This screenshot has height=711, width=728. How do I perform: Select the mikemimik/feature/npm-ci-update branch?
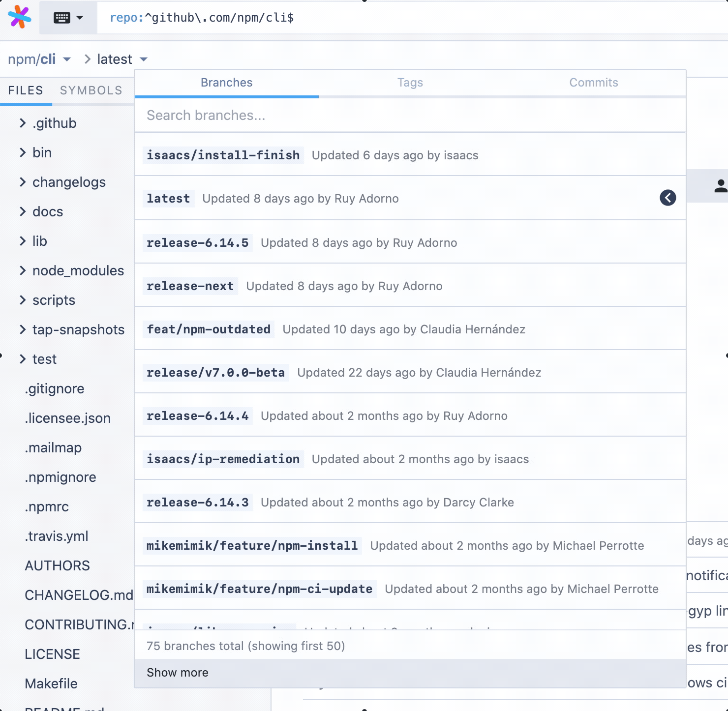pos(410,589)
